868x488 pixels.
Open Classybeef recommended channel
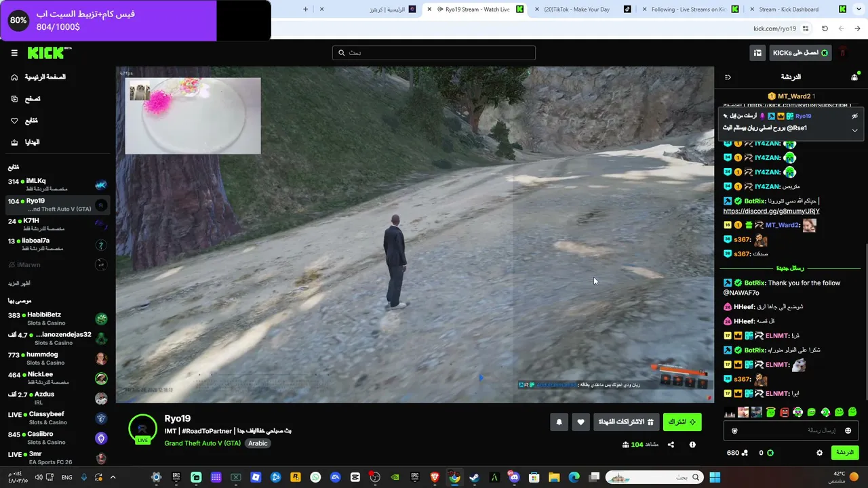57,418
